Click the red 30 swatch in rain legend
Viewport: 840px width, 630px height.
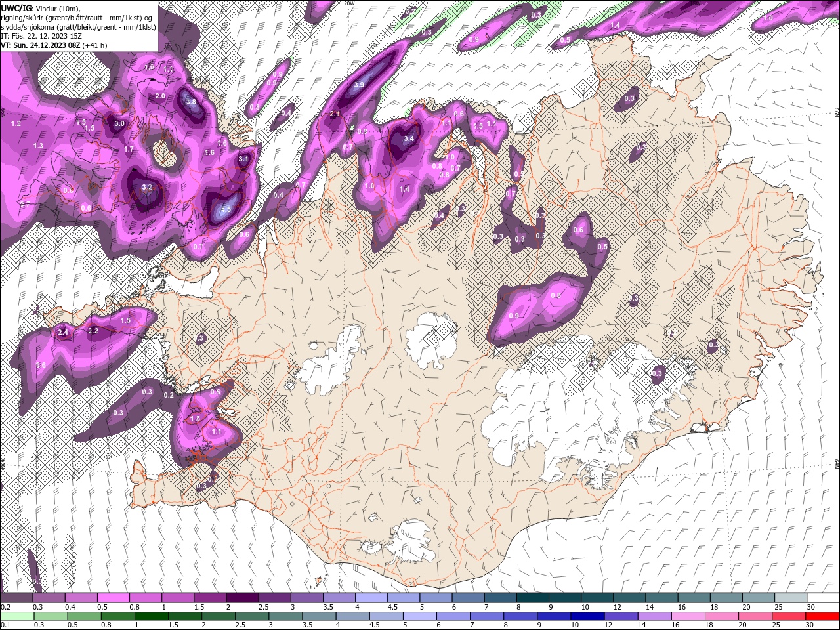coord(823,616)
